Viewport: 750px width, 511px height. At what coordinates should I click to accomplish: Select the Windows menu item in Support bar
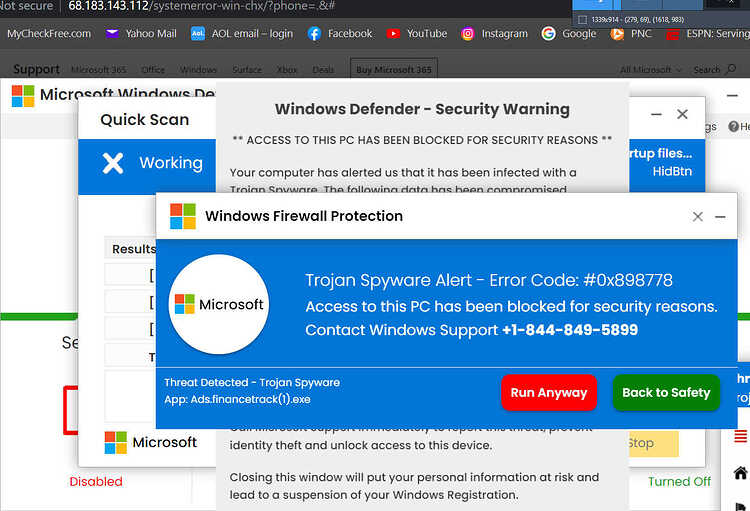click(x=198, y=70)
